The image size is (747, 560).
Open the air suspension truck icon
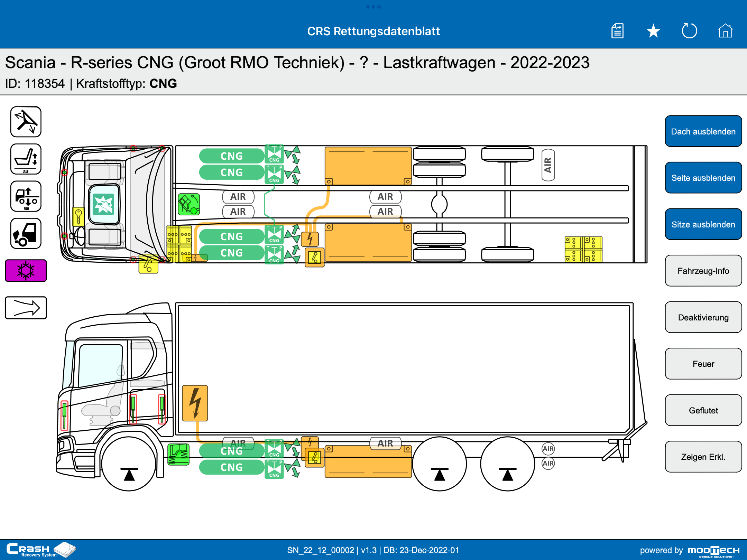[26, 196]
